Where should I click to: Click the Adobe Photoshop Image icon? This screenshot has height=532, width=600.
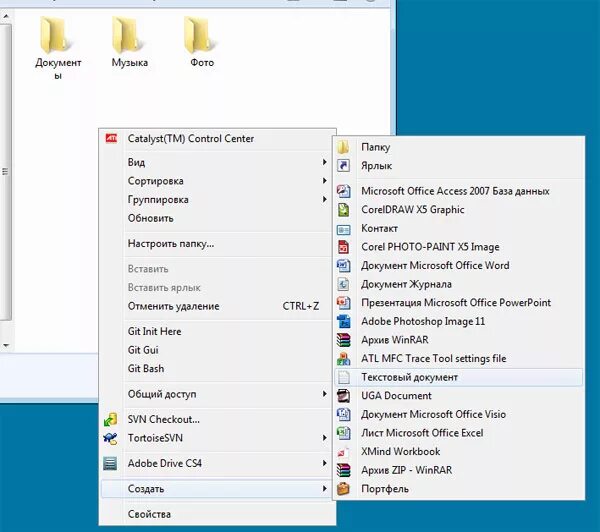coord(343,321)
